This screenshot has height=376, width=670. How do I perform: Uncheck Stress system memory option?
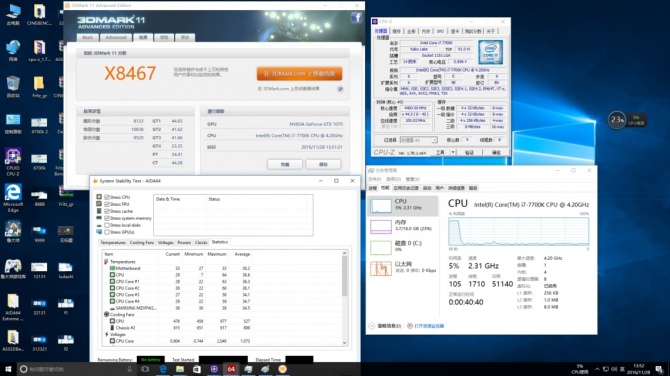(107, 218)
